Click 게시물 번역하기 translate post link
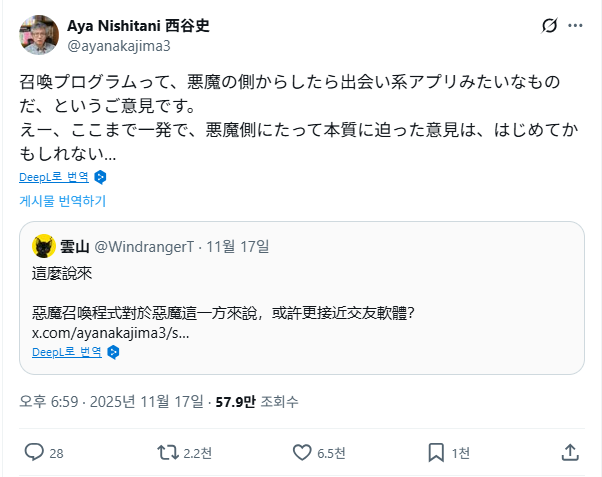 [x=62, y=200]
